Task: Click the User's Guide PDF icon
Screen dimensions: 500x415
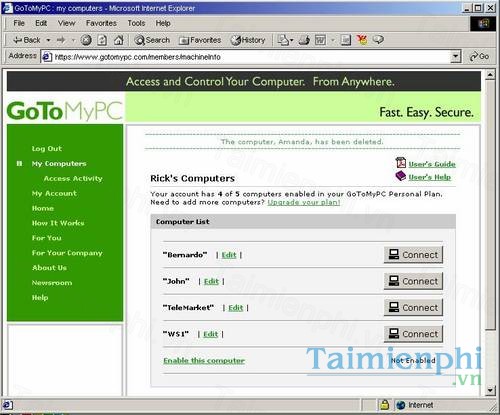Action: (x=401, y=163)
